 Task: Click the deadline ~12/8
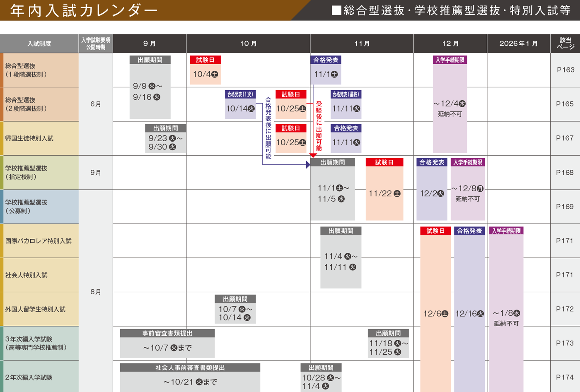pyautogui.click(x=468, y=189)
